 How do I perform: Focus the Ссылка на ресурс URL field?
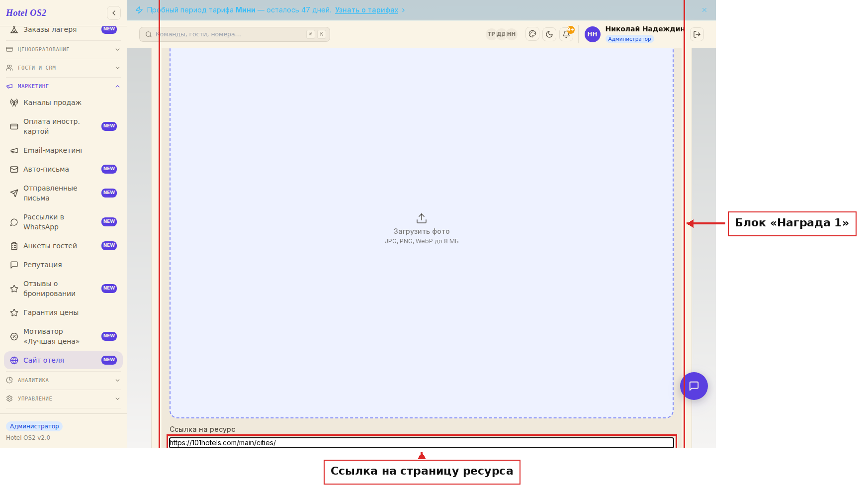422,443
